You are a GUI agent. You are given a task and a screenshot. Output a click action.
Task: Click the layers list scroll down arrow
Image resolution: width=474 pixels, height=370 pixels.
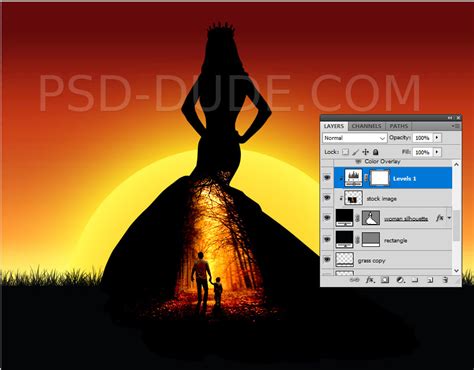(x=456, y=270)
